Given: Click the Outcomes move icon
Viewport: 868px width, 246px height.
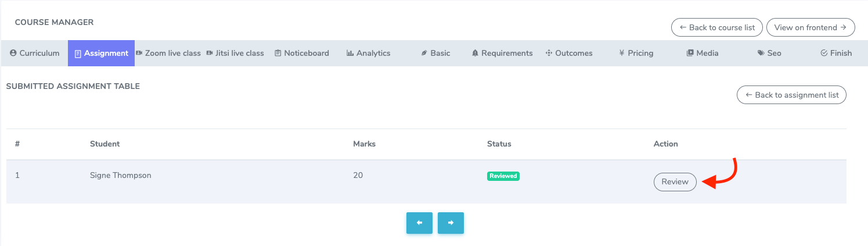Looking at the screenshot, I should [x=549, y=53].
